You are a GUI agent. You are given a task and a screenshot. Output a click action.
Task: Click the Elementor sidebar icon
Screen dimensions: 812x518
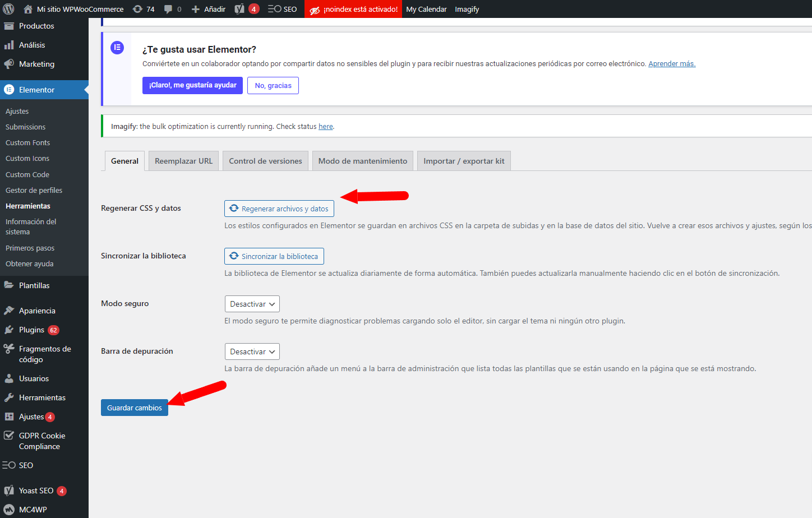[x=9, y=90]
